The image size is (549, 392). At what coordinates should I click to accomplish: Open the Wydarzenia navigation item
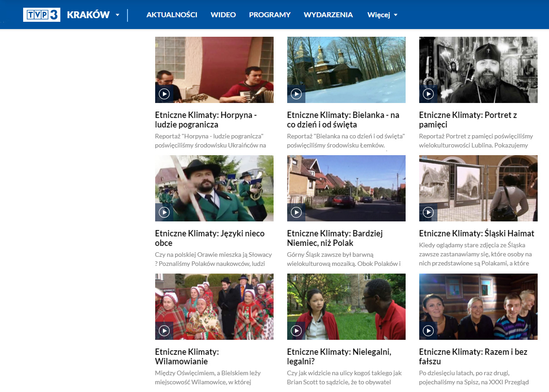pyautogui.click(x=328, y=15)
